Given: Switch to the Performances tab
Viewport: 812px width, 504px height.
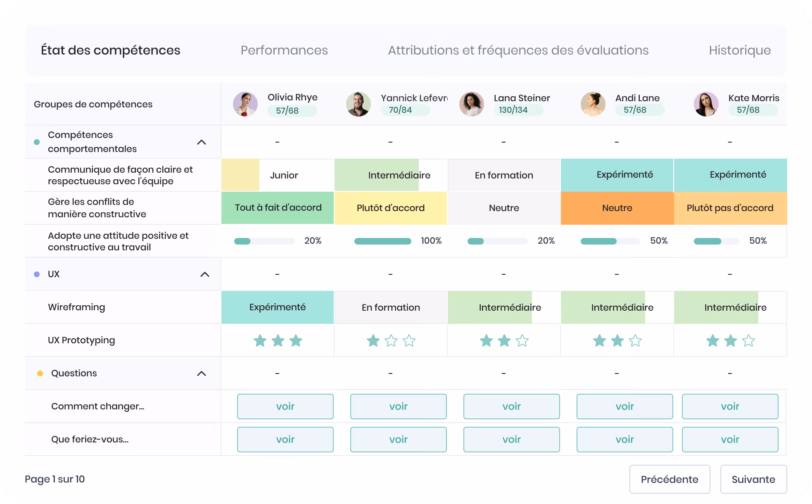Looking at the screenshot, I should [284, 50].
